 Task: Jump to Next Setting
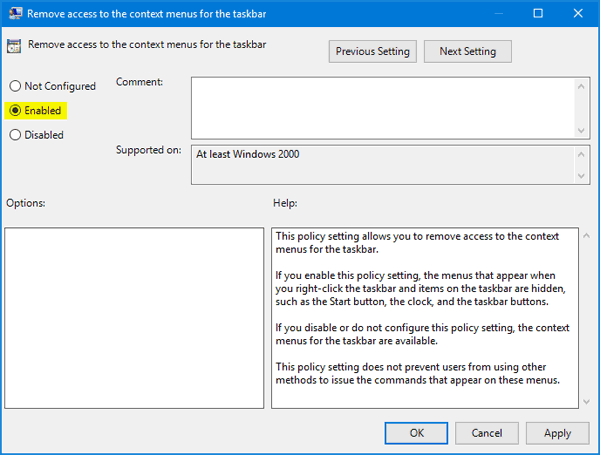click(467, 51)
